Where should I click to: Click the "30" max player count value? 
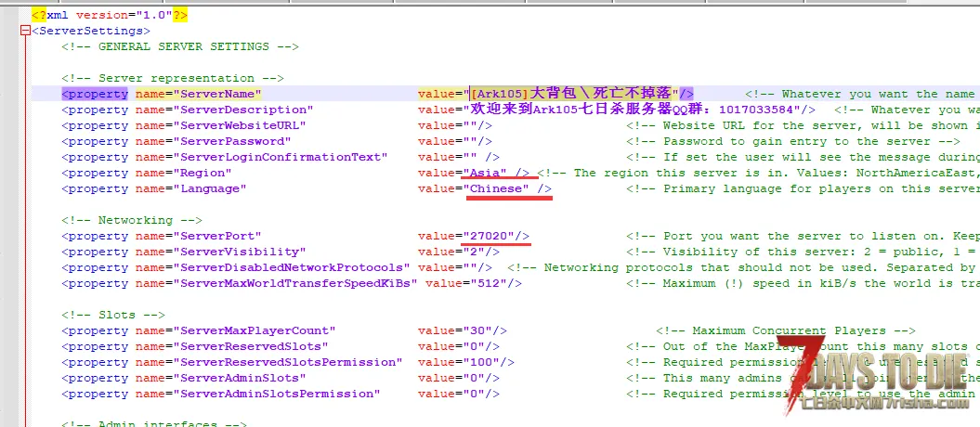click(477, 330)
